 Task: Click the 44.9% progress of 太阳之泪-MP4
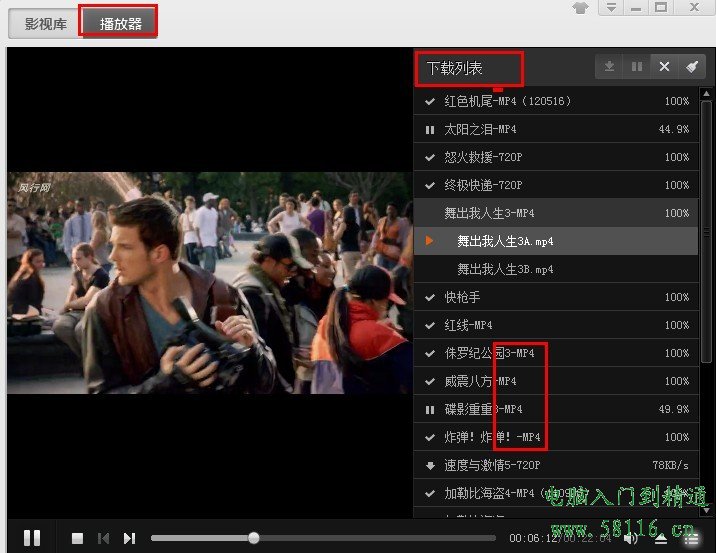674,130
